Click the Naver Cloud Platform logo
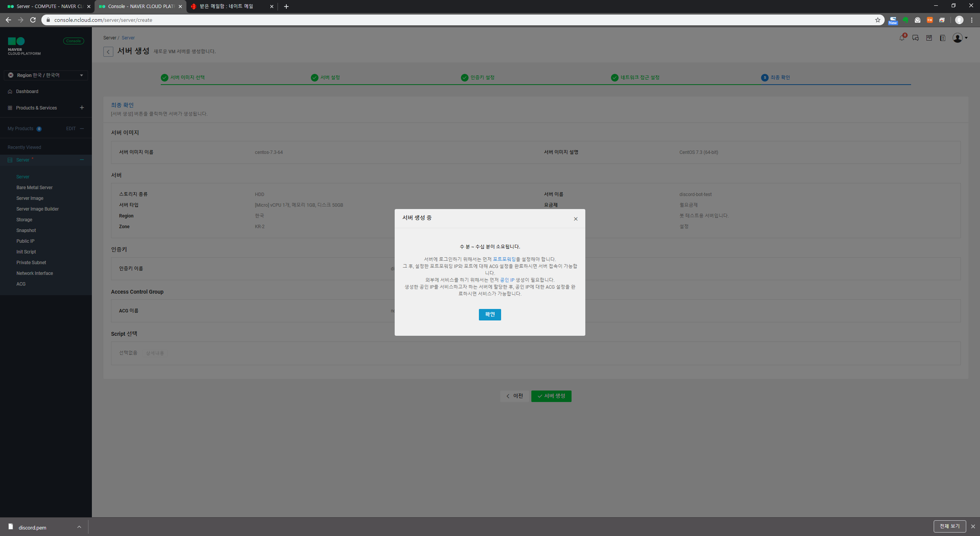The width and height of the screenshot is (980, 536). pos(24,46)
